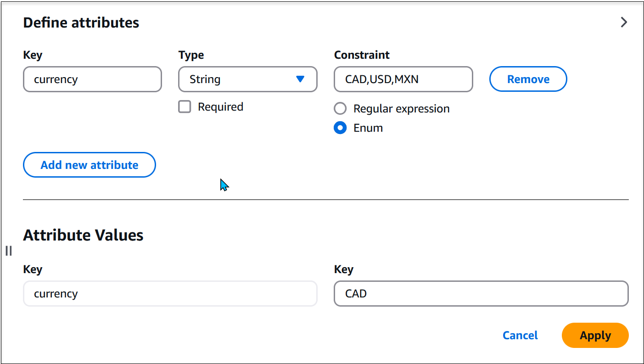Apply the attribute definitions
644x364 pixels.
pyautogui.click(x=595, y=335)
